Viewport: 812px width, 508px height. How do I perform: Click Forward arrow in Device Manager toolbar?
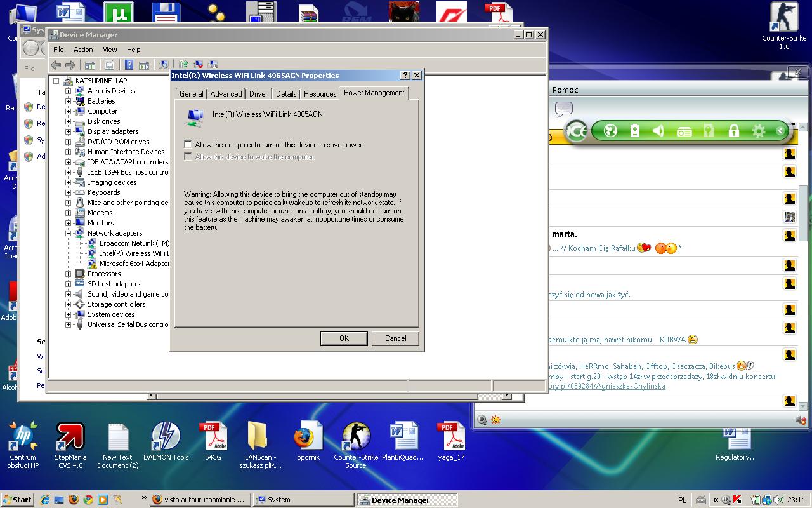70,65
